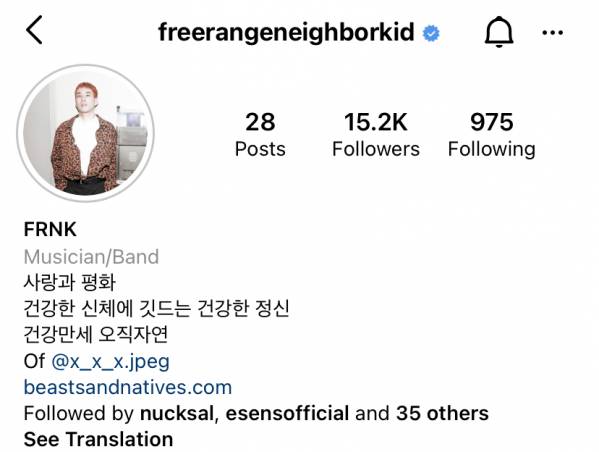
Task: Open the 975 Following list
Action: click(492, 134)
